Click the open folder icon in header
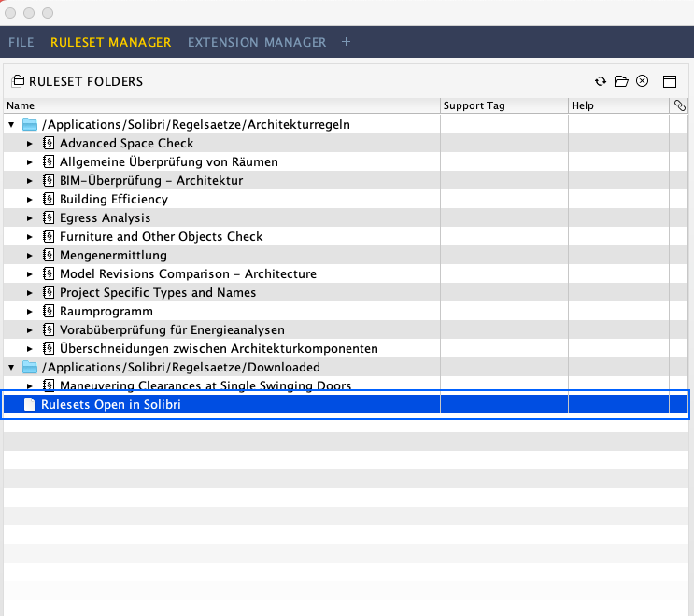This screenshot has width=694, height=616. click(x=621, y=81)
